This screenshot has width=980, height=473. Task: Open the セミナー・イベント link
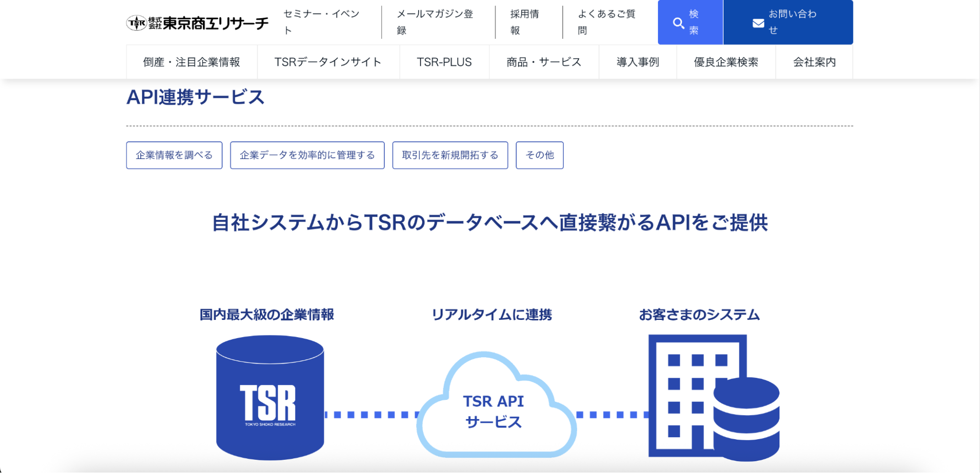pos(323,22)
